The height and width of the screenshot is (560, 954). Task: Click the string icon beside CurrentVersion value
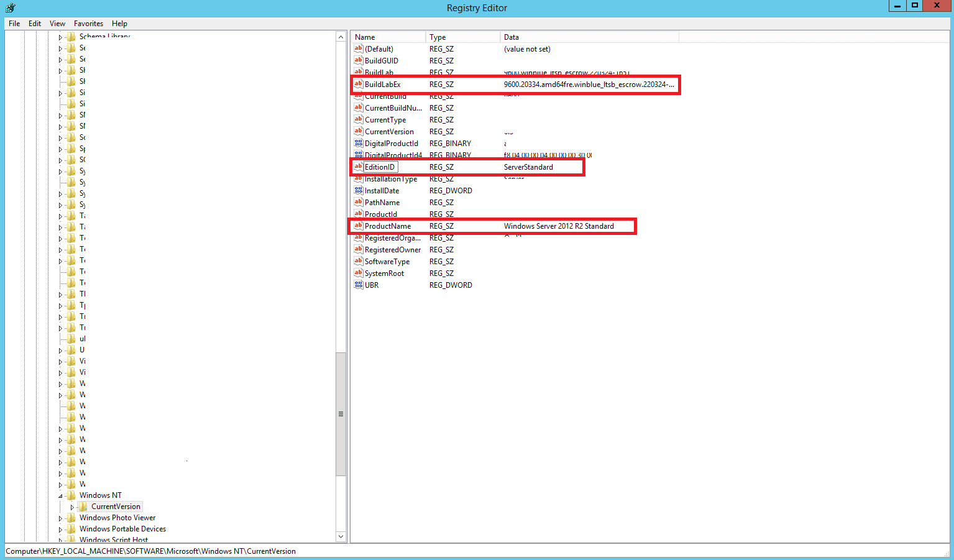click(359, 131)
